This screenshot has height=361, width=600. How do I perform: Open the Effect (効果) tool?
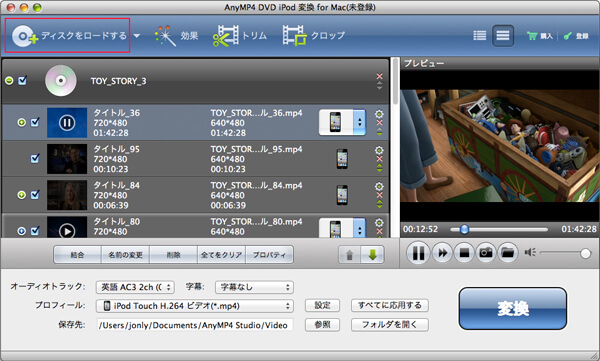pyautogui.click(x=176, y=36)
